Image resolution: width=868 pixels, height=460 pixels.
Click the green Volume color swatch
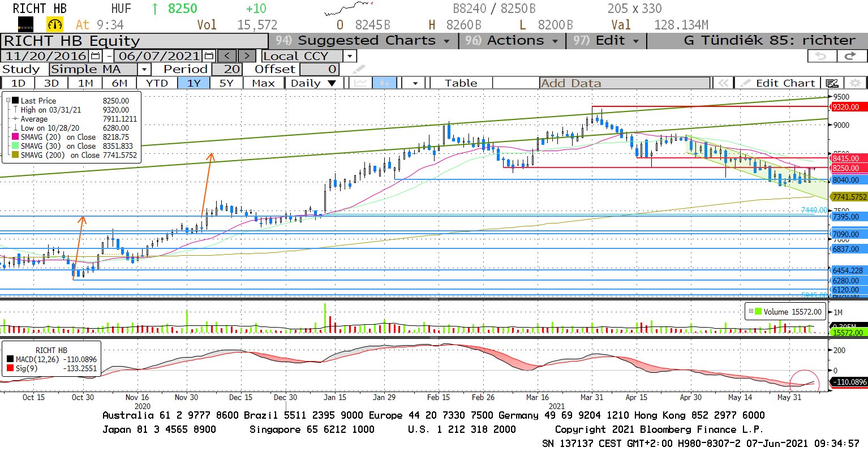tap(758, 312)
